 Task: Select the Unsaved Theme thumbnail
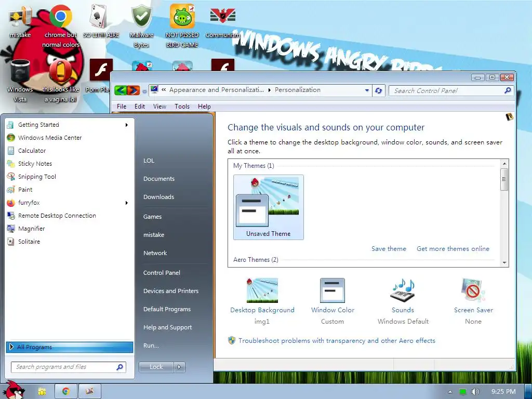click(x=269, y=207)
